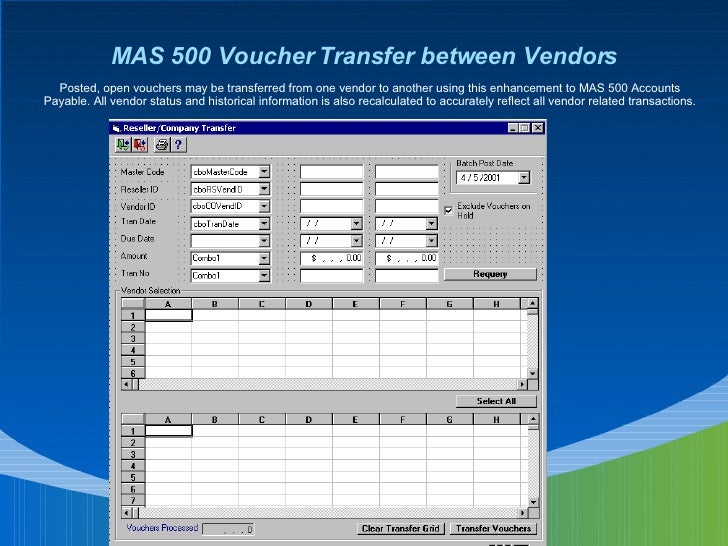Click the Vouchers Processed count field

tap(228, 529)
